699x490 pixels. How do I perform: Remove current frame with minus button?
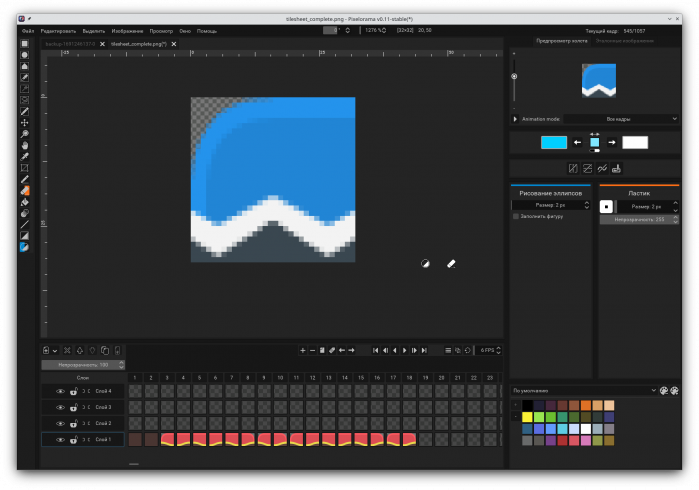point(312,350)
